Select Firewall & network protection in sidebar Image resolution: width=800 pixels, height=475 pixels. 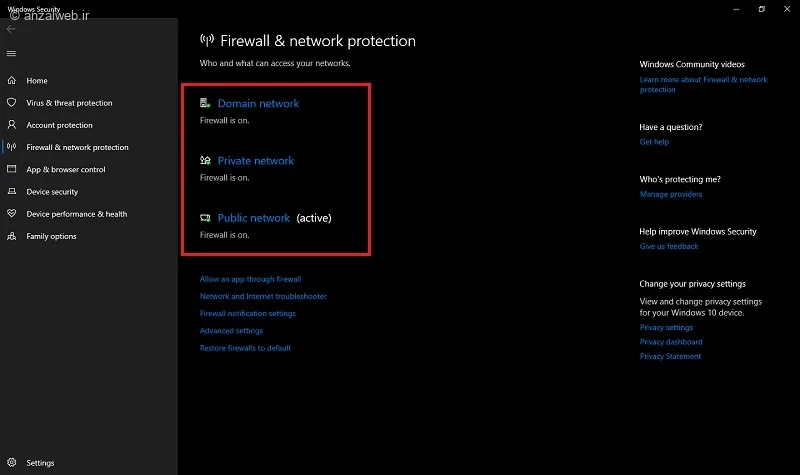click(77, 148)
